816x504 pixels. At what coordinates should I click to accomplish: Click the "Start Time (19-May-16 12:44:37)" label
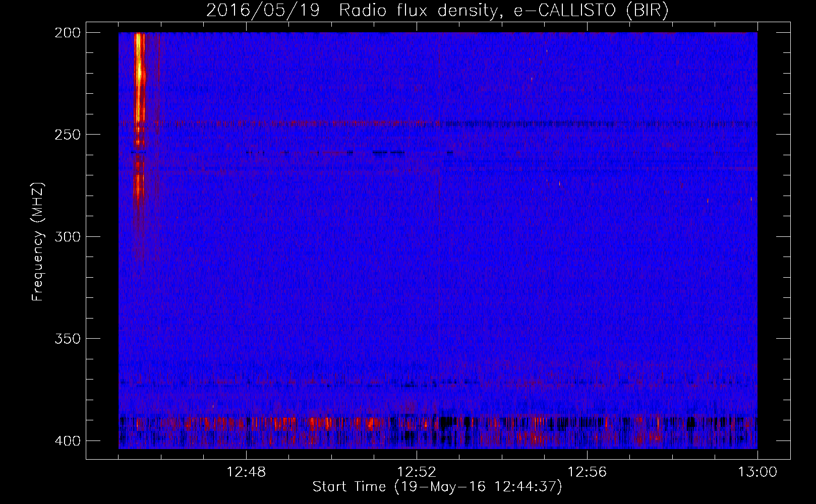437,487
